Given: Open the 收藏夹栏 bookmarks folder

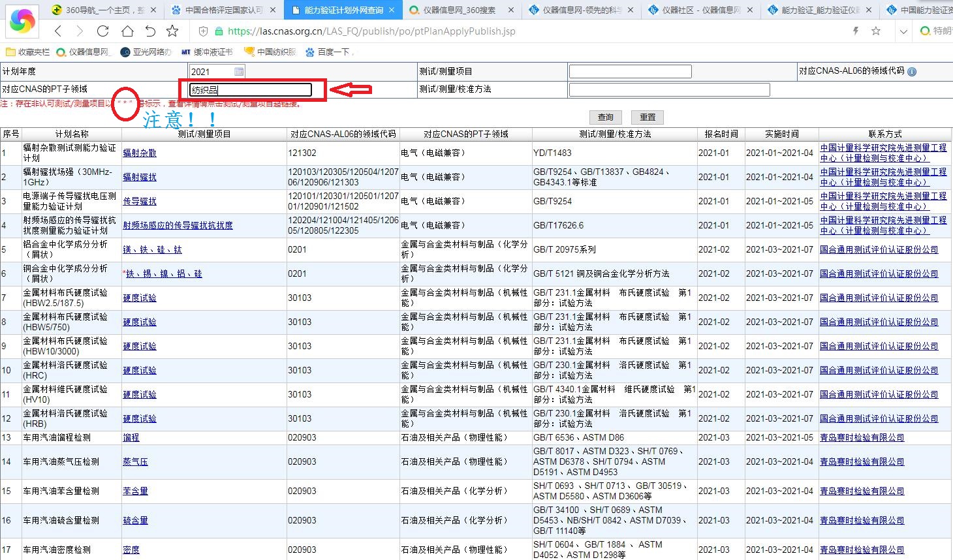Looking at the screenshot, I should [27, 52].
